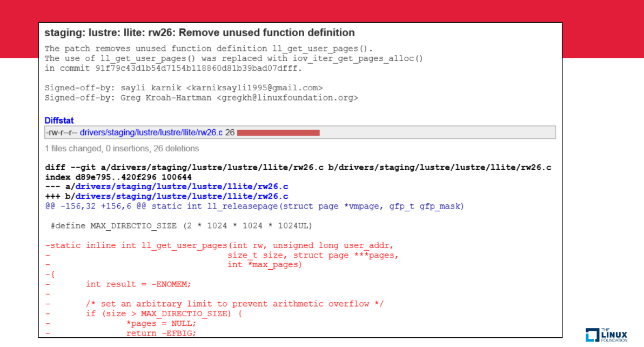Click the removed 'static inline int ll_get_user_pages' line

(219, 245)
